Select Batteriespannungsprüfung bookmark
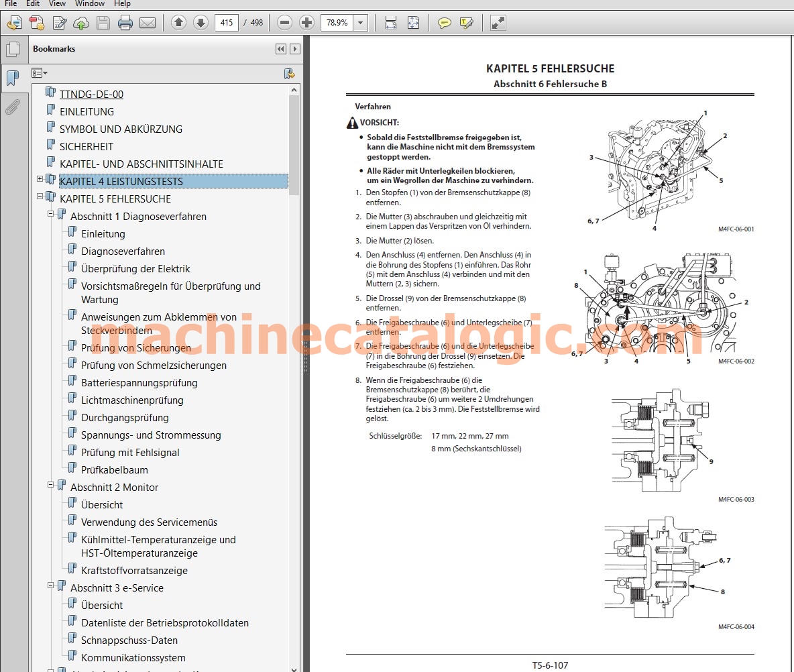794x672 pixels. pyautogui.click(x=139, y=383)
